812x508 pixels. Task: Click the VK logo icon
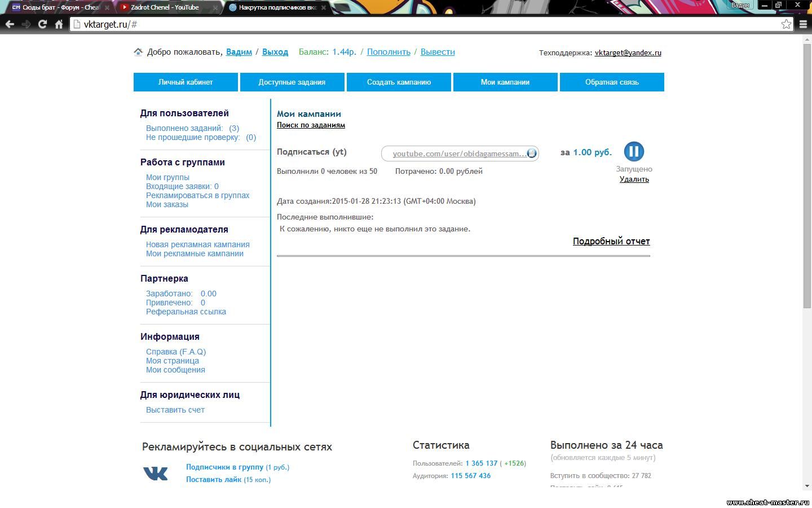[x=156, y=473]
